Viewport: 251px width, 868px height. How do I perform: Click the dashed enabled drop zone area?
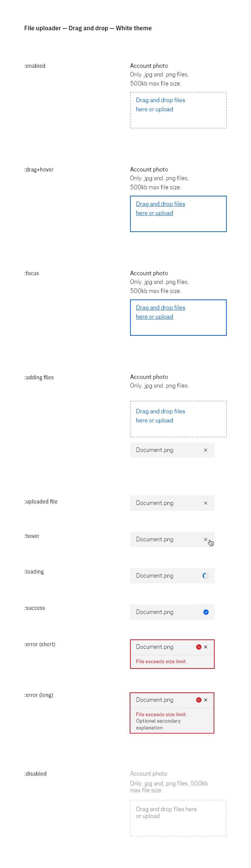[x=178, y=110]
